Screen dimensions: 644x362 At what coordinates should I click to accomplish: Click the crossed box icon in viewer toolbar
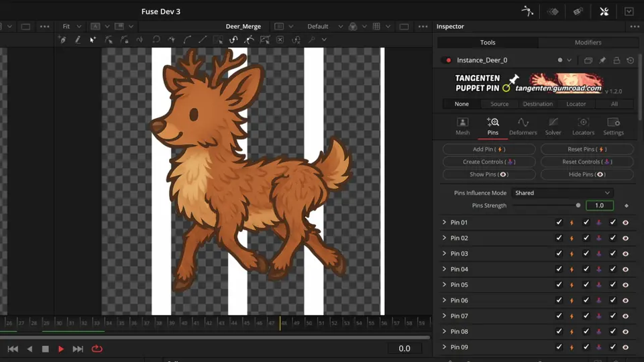(x=280, y=40)
